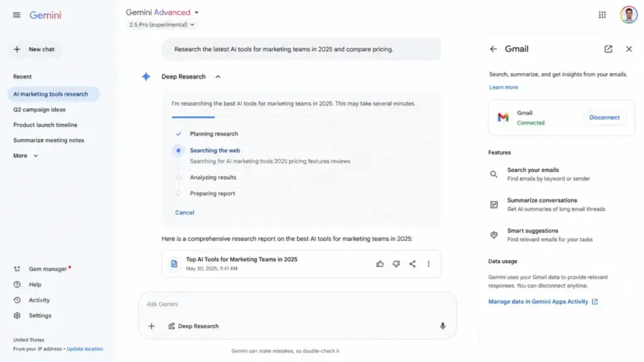Toggle Deep Research mode chip
The height and width of the screenshot is (362, 644).
(x=194, y=326)
